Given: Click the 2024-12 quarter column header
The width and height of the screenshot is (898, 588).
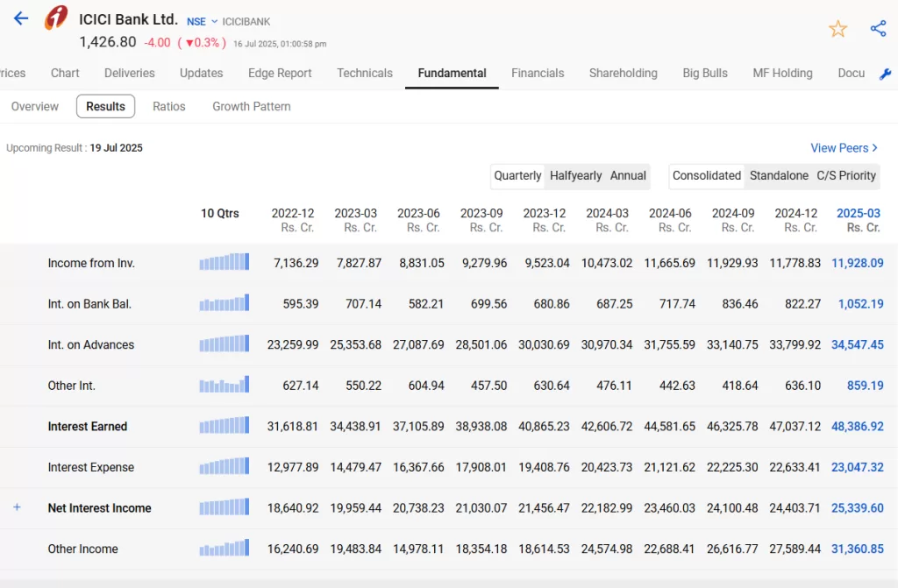Looking at the screenshot, I should 796,221.
